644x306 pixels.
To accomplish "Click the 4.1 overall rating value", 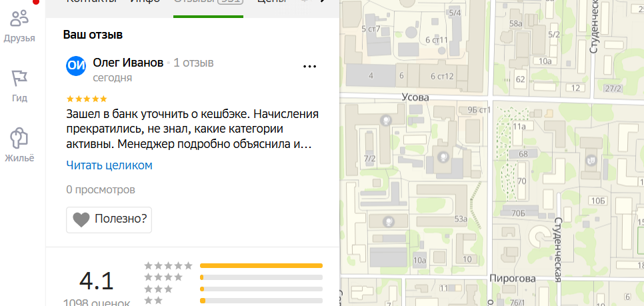I will click(97, 281).
